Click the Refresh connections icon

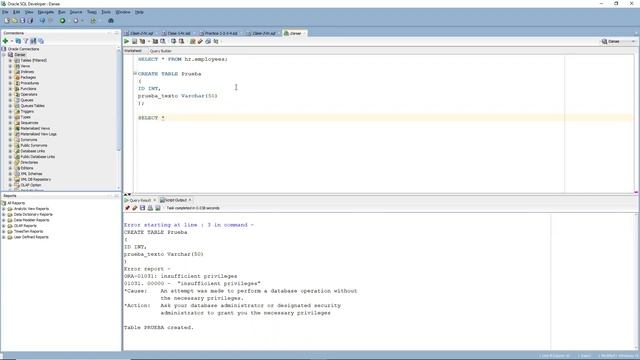pyautogui.click(x=18, y=41)
